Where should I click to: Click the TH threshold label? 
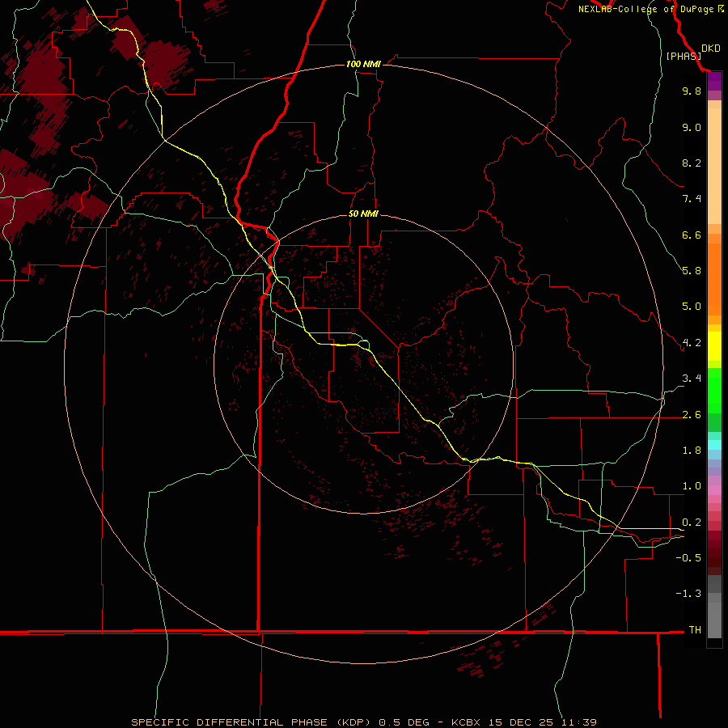tap(695, 630)
